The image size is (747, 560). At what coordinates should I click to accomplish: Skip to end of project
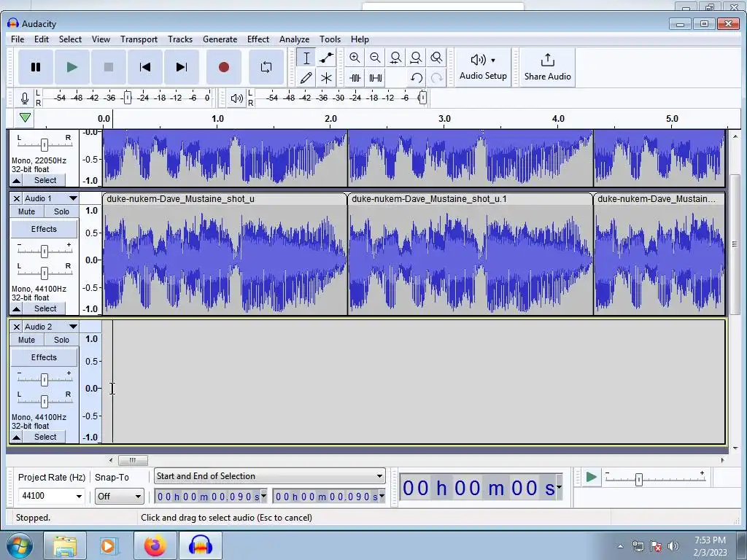(x=182, y=67)
